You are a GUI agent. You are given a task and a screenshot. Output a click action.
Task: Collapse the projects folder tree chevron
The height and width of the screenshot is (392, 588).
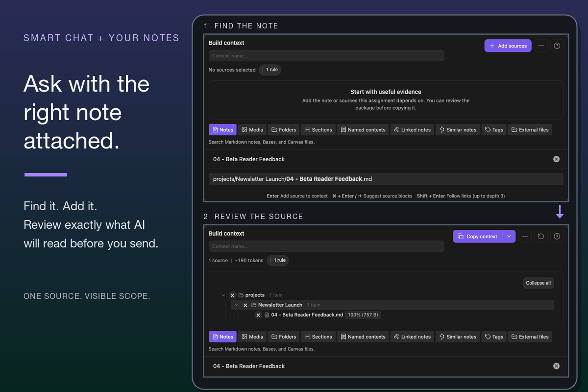tap(223, 295)
